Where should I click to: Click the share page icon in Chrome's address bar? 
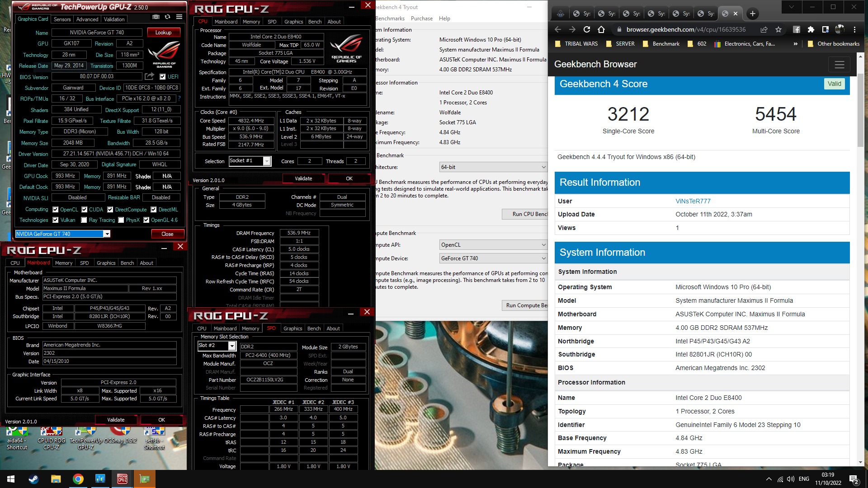tap(764, 29)
